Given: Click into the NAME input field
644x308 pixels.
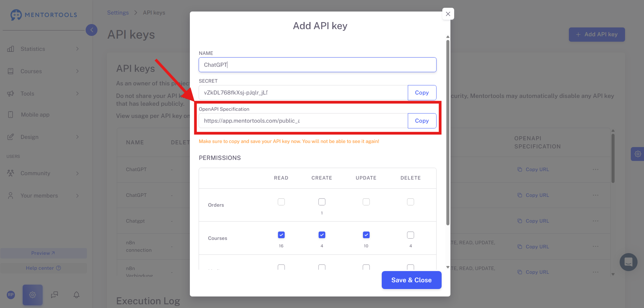Looking at the screenshot, I should coord(317,65).
